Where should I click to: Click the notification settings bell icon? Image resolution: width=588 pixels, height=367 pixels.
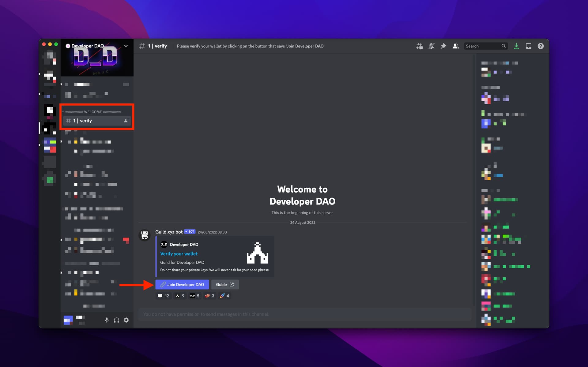click(432, 46)
